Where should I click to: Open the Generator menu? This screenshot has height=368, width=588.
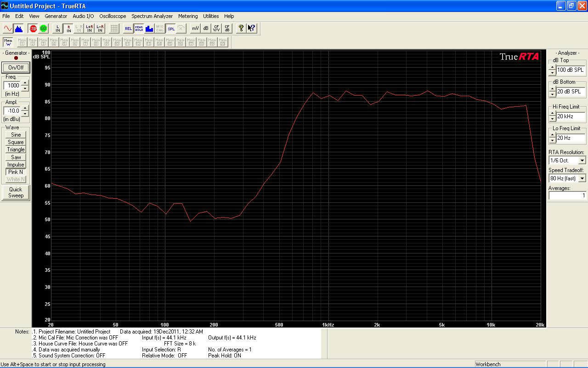pos(56,16)
